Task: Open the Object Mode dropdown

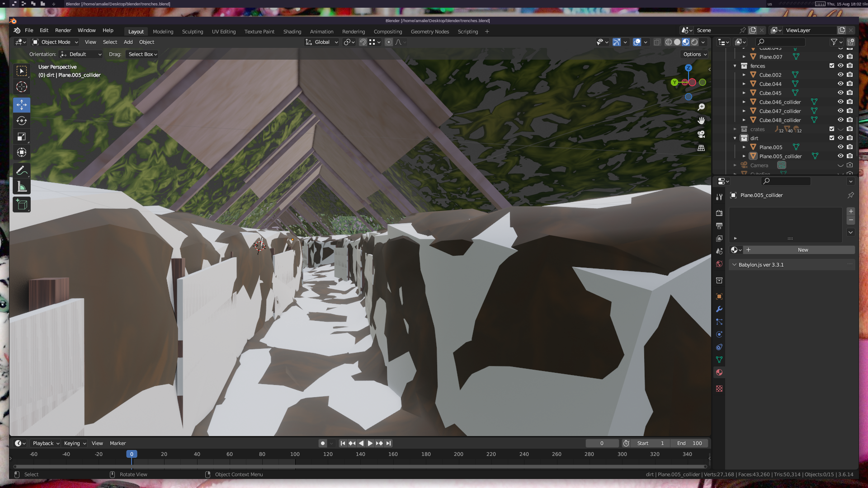Action: coord(55,42)
